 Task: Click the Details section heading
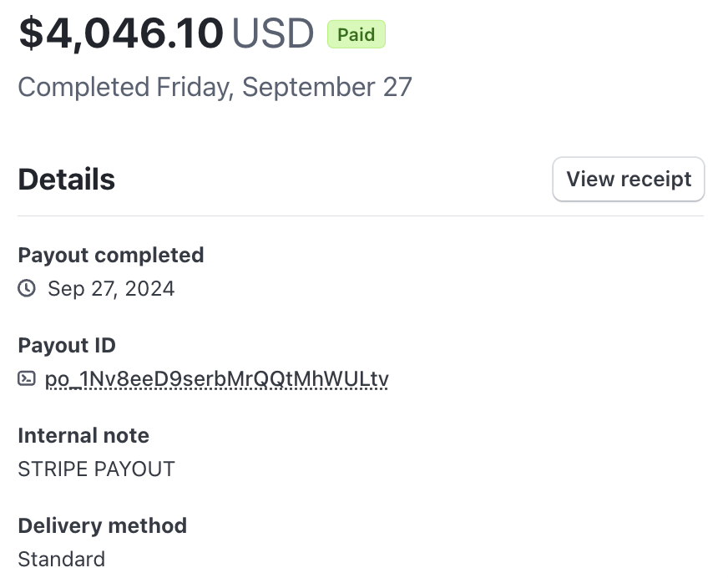pyautogui.click(x=66, y=179)
